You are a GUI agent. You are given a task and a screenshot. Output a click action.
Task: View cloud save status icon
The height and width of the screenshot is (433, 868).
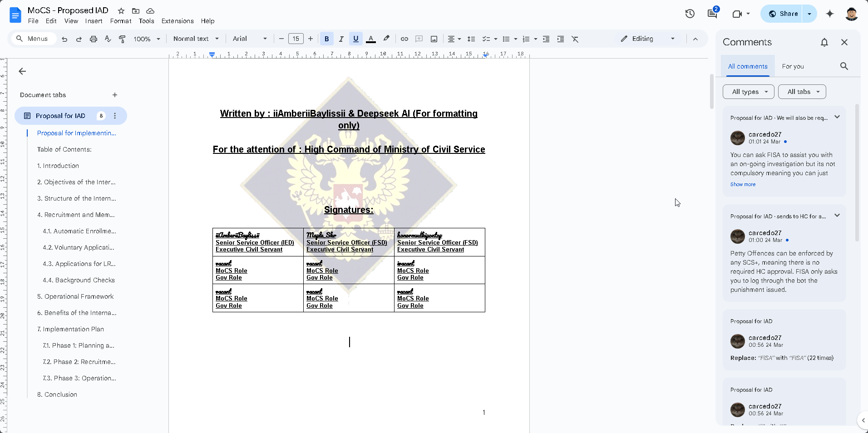[x=150, y=10]
